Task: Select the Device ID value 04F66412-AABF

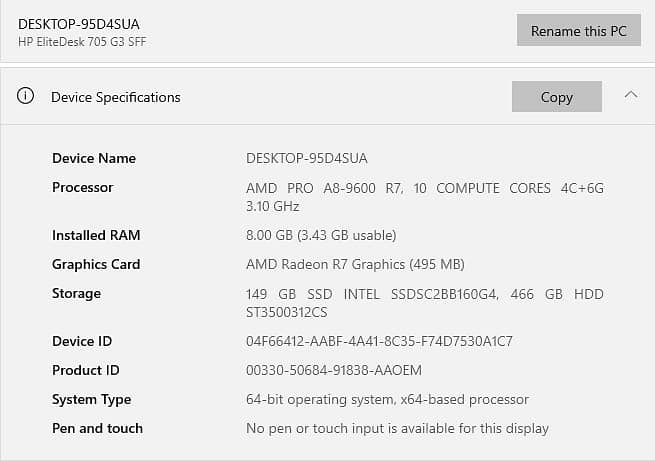Action: 379,341
